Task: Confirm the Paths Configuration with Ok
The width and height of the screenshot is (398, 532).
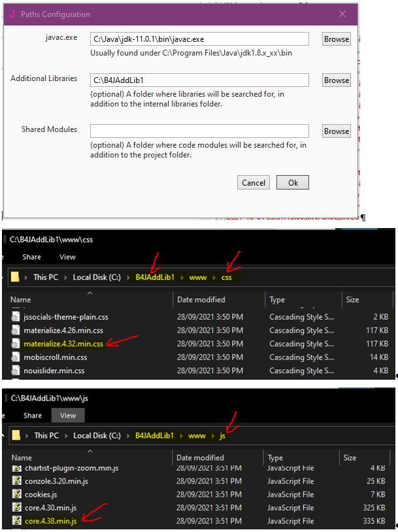Action: [293, 182]
